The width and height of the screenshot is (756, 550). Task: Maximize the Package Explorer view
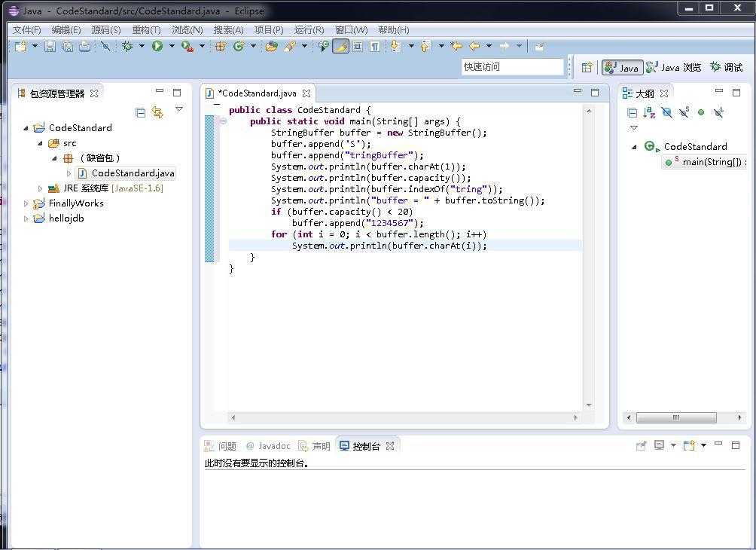coord(177,92)
